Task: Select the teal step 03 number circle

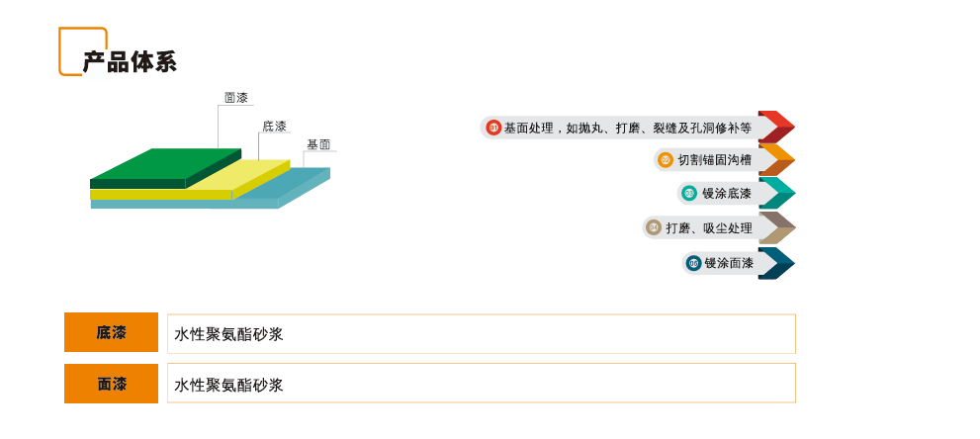Action: pyautogui.click(x=689, y=193)
